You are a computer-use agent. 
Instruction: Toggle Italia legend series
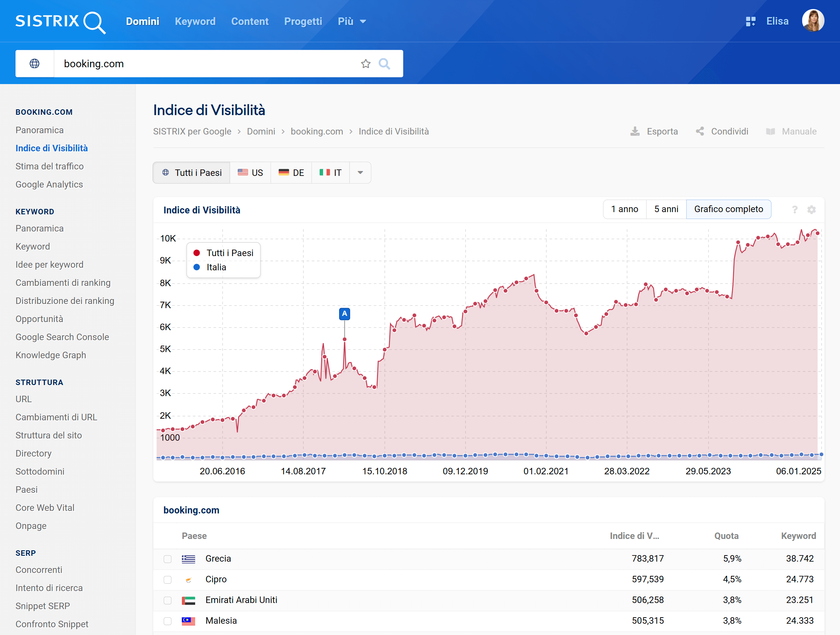tap(210, 267)
